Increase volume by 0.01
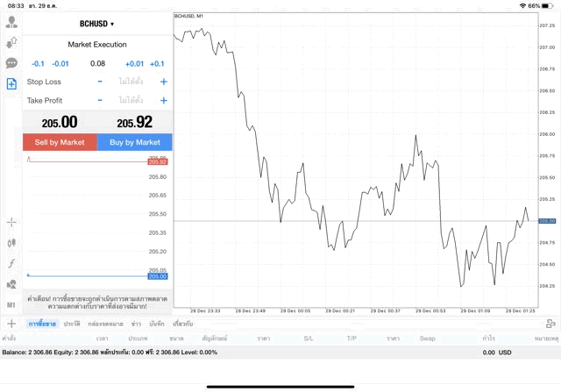 coord(134,64)
